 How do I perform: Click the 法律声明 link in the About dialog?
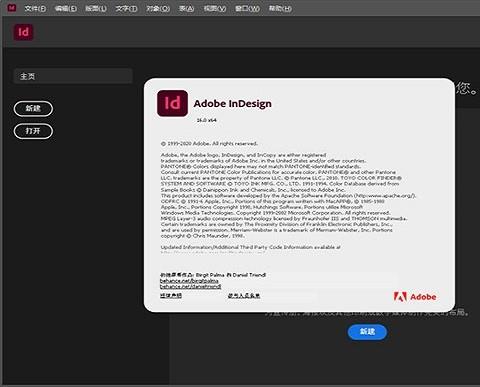click(171, 295)
